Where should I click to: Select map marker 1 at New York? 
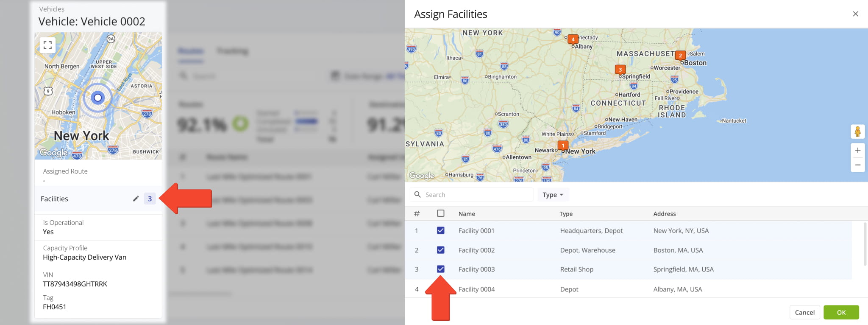(563, 146)
